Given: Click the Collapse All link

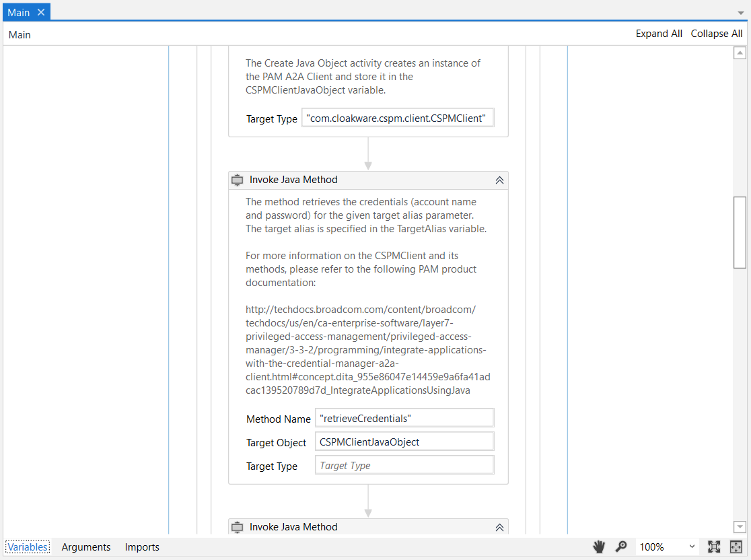Looking at the screenshot, I should [x=717, y=33].
